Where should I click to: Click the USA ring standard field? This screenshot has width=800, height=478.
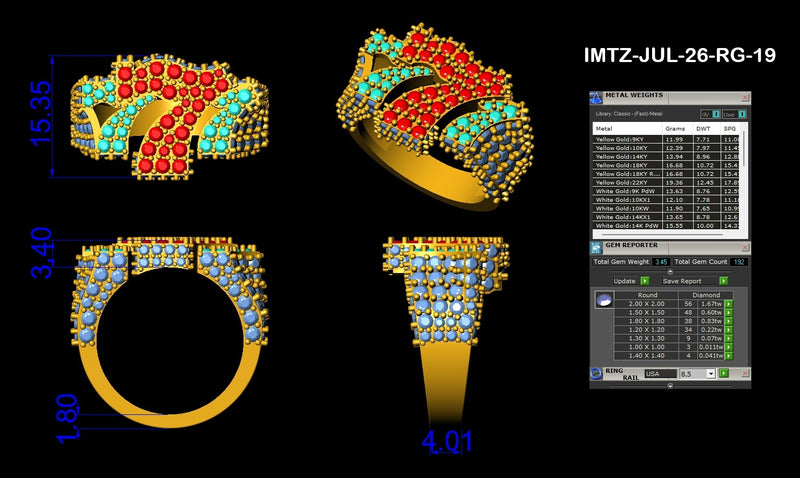click(660, 374)
